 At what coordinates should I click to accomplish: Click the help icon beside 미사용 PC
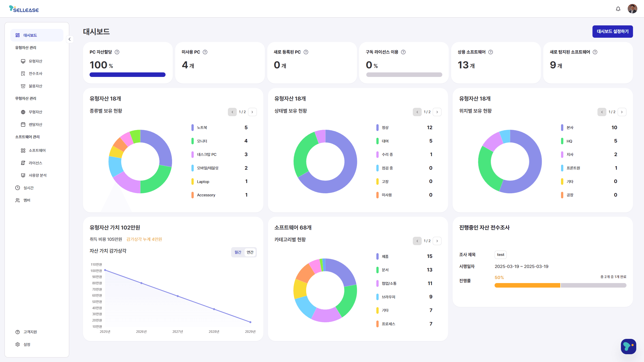click(x=205, y=52)
